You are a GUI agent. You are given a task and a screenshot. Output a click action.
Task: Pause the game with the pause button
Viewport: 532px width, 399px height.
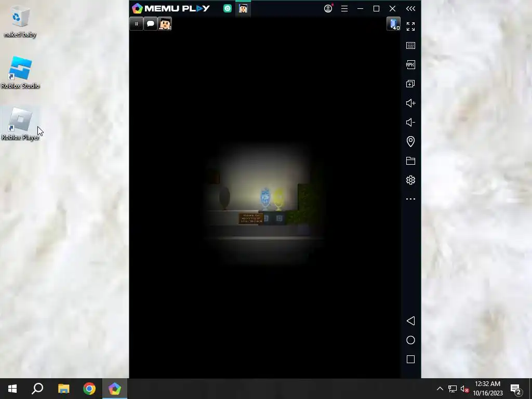137,24
